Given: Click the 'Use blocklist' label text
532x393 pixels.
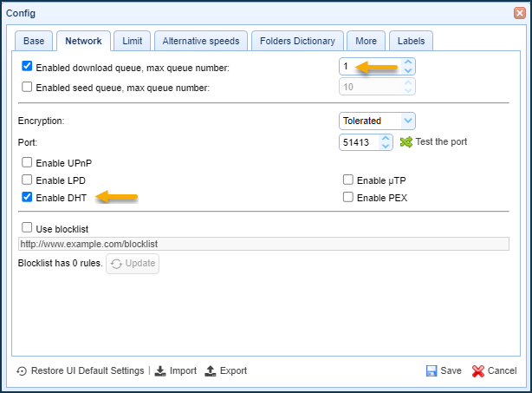Looking at the screenshot, I should coord(62,229).
